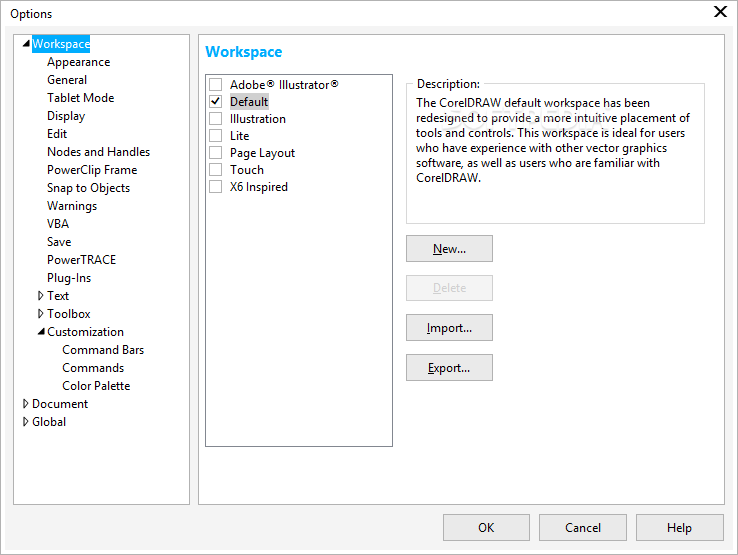
Task: Click the Export... workspace button
Action: pos(449,368)
